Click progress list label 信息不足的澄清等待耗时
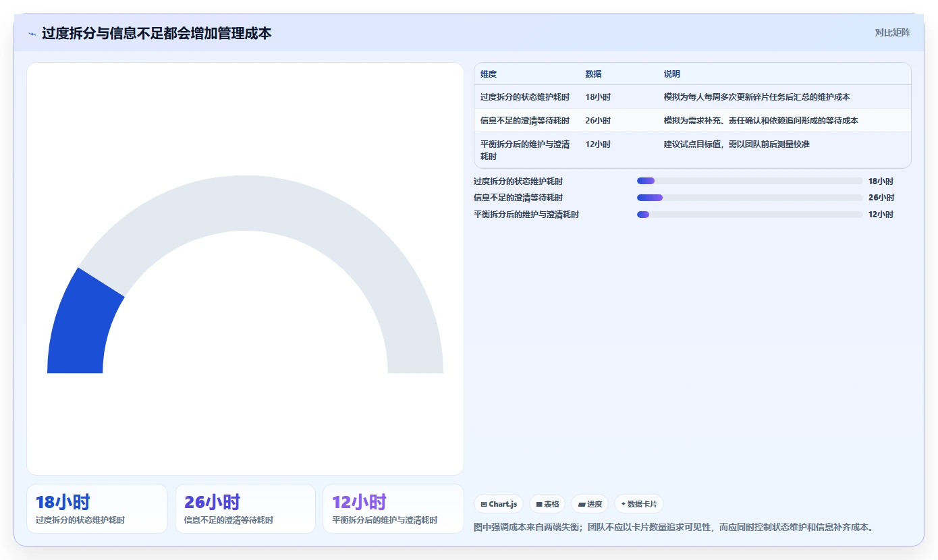 (x=518, y=198)
